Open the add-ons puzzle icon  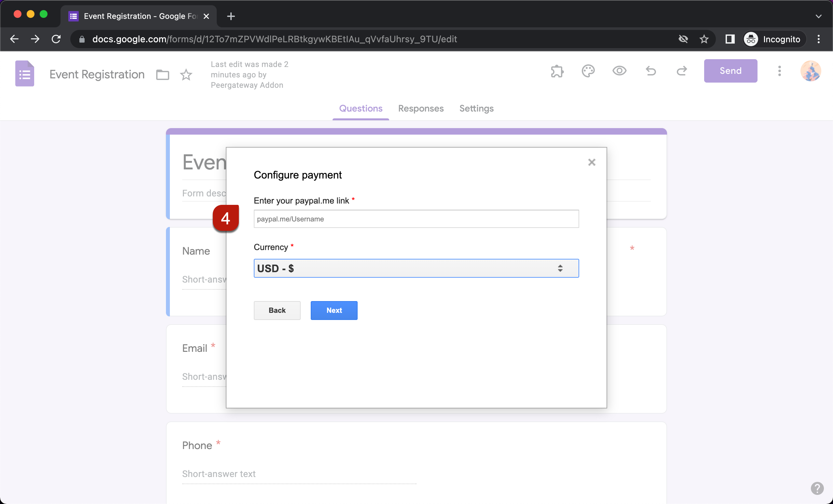[557, 71]
